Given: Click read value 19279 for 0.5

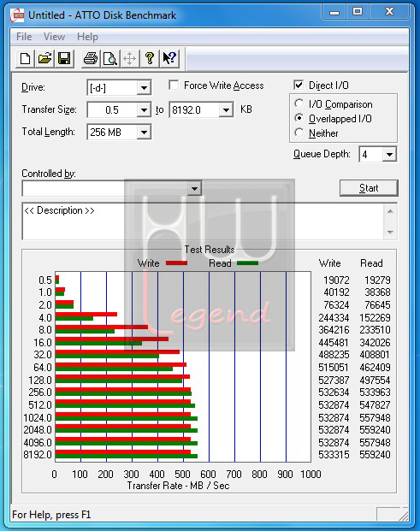Looking at the screenshot, I should coord(377,280).
